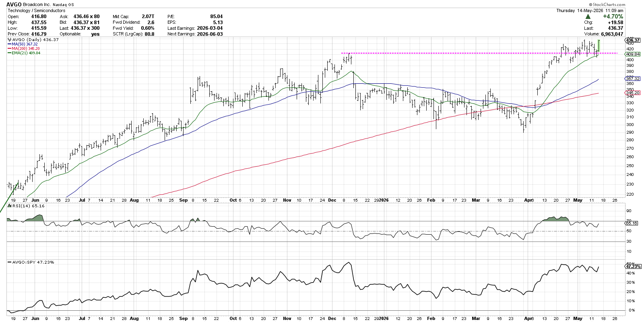The height and width of the screenshot is (322, 644).
Task: Click the RSI(14) panel marker icon
Action: (x=10, y=206)
